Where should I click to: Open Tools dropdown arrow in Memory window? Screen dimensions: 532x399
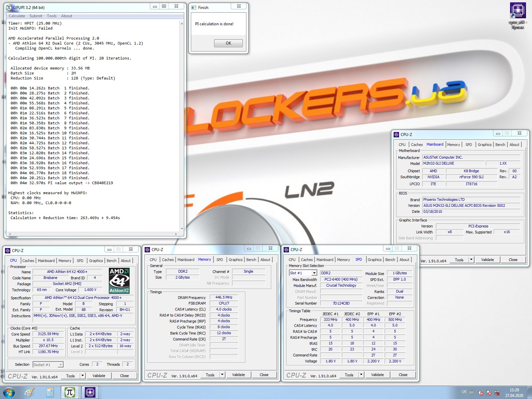click(222, 375)
